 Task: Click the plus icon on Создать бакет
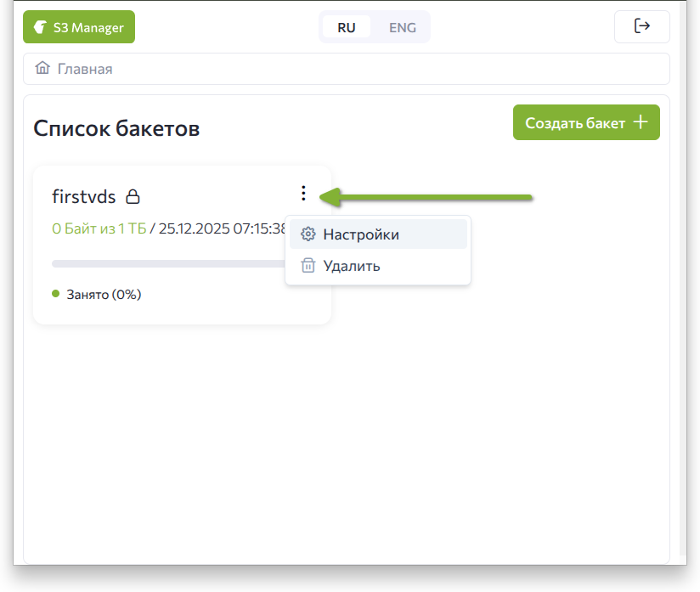pos(641,122)
